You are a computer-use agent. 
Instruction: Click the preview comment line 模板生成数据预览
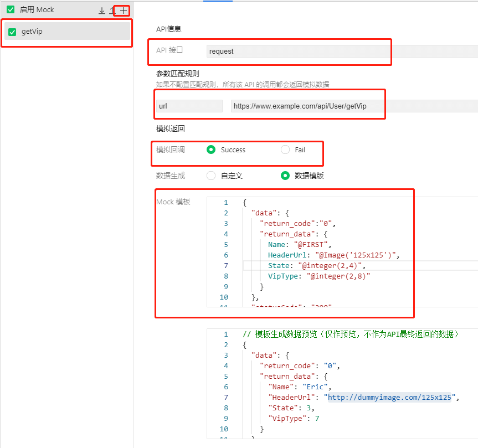click(x=351, y=334)
